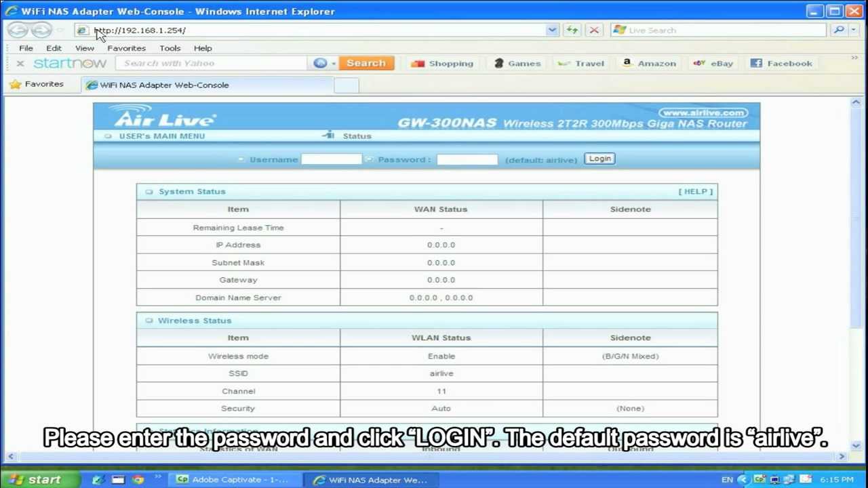Click the EN language indicator

727,480
